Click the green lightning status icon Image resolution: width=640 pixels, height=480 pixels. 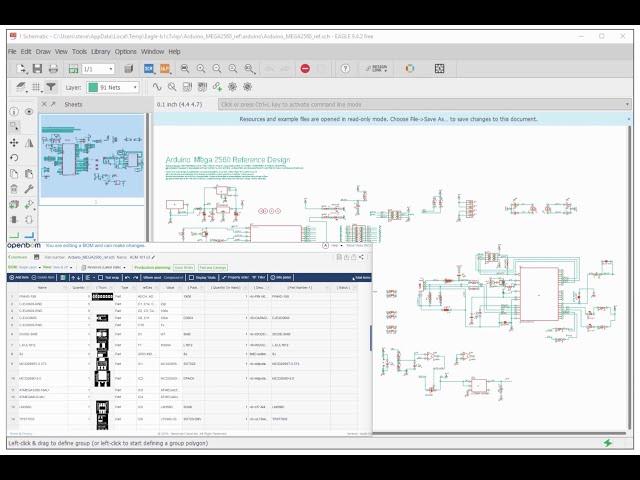coord(608,443)
